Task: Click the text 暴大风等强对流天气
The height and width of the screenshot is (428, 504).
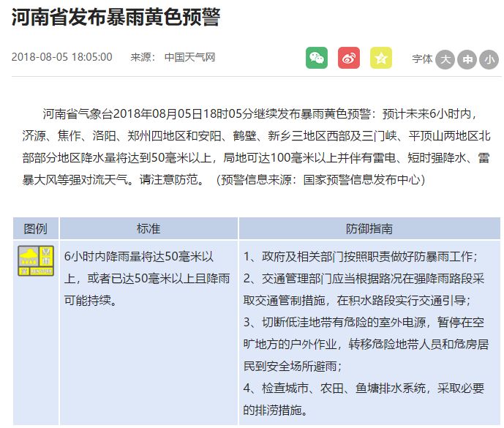Action: coord(75,180)
